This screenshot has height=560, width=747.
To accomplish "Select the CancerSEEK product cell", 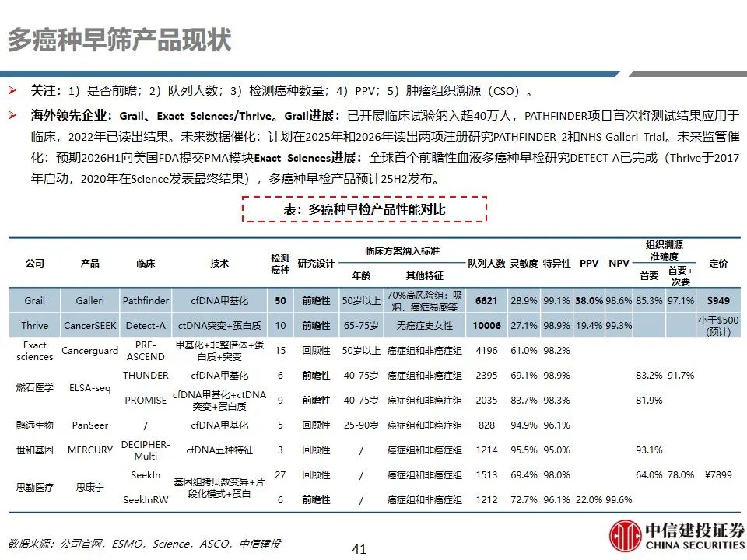I will [89, 326].
